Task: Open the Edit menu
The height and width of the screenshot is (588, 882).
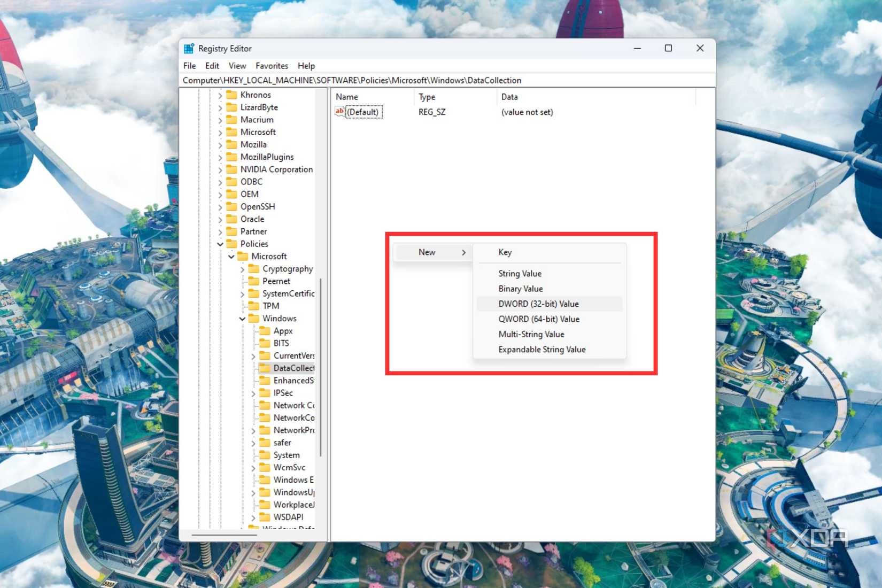Action: click(x=212, y=66)
